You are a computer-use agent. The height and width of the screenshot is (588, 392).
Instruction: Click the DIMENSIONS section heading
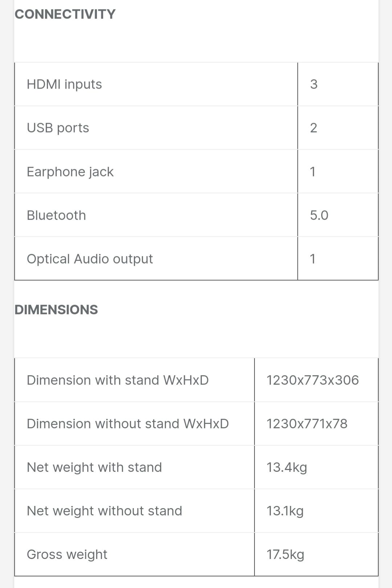[56, 310]
